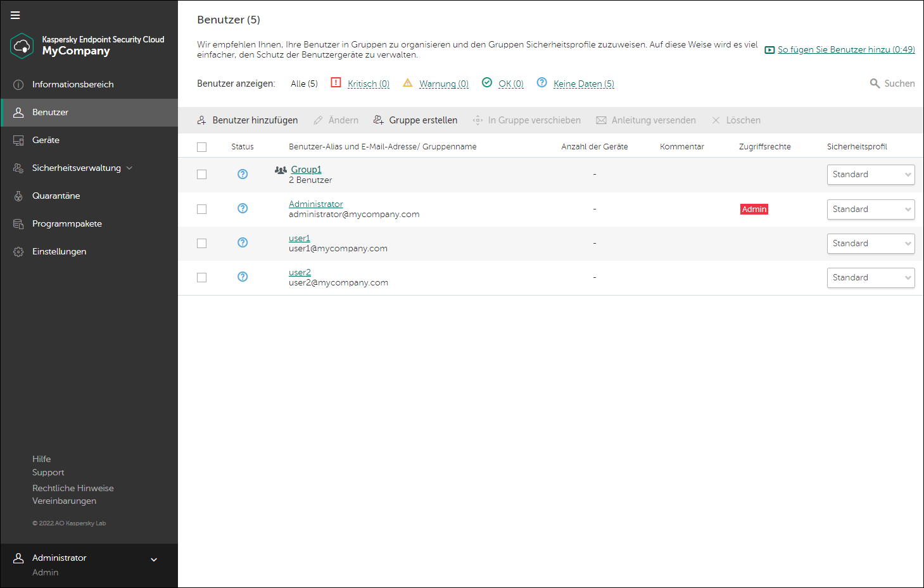Select the user2 row checkbox

point(202,277)
